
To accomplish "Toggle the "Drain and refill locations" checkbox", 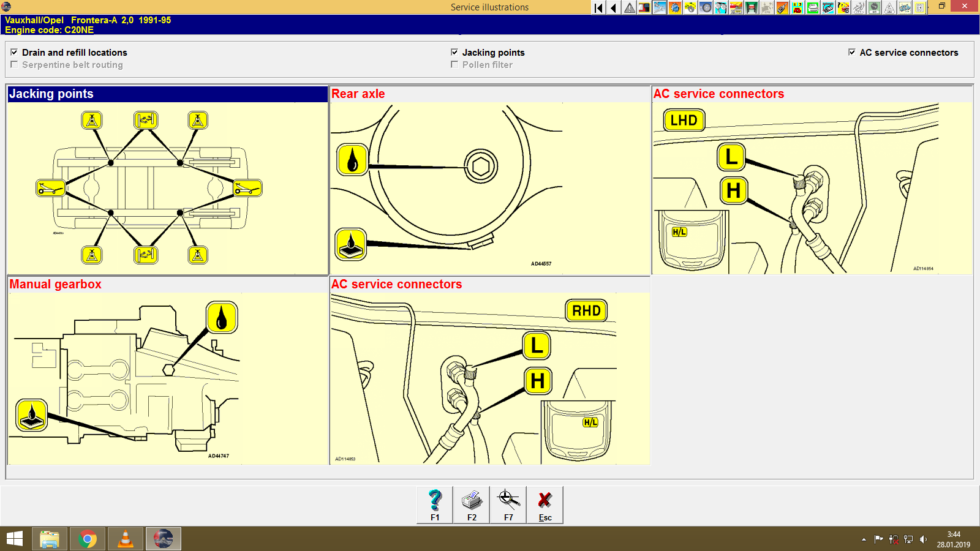I will (15, 53).
